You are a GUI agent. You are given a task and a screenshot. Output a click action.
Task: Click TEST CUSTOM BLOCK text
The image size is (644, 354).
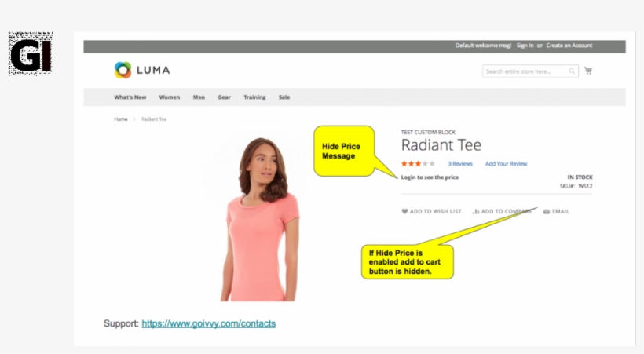(428, 132)
